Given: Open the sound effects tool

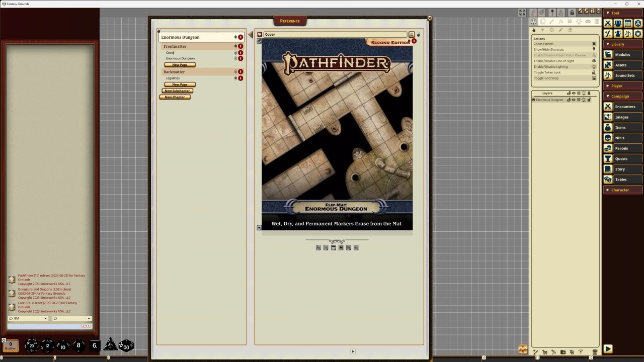Looking at the screenshot, I should 628,34.
